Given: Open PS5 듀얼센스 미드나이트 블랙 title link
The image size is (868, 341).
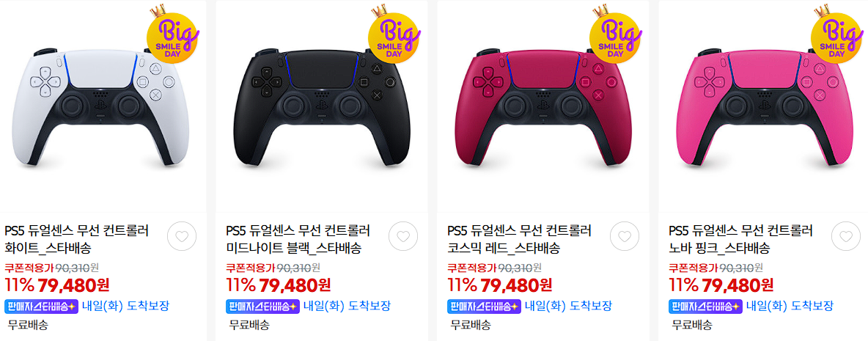Looking at the screenshot, I should pos(298,239).
